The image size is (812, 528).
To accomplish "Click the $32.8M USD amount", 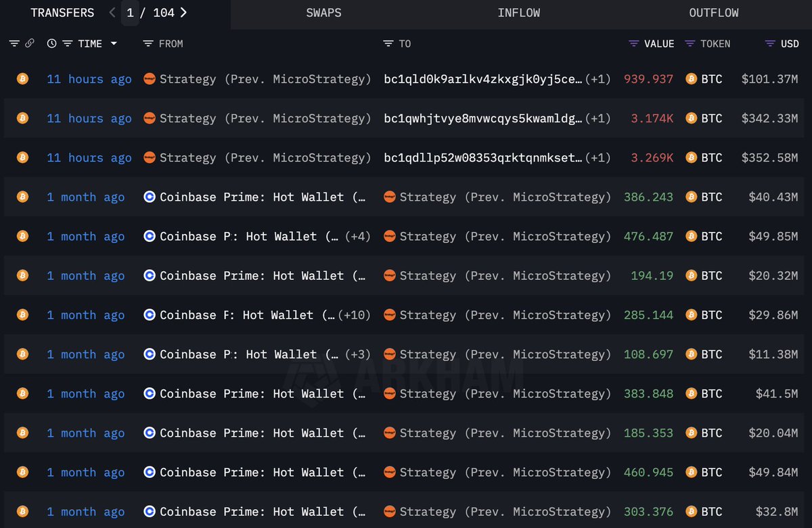I will [x=777, y=512].
